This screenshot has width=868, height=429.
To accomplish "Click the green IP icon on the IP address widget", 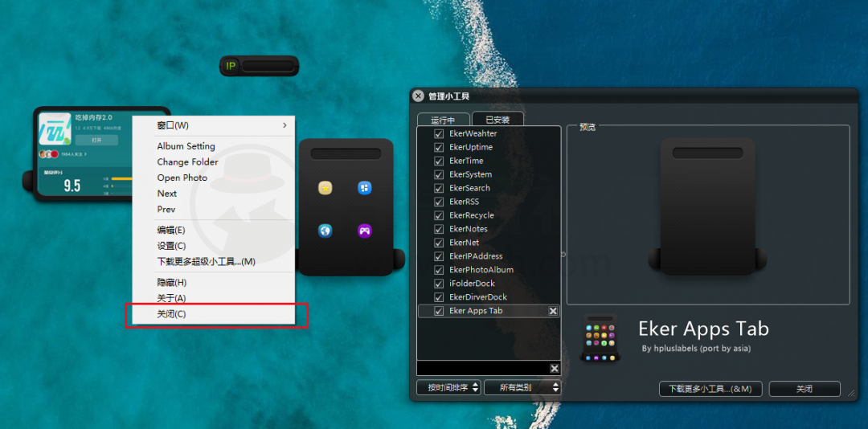I will pos(231,66).
